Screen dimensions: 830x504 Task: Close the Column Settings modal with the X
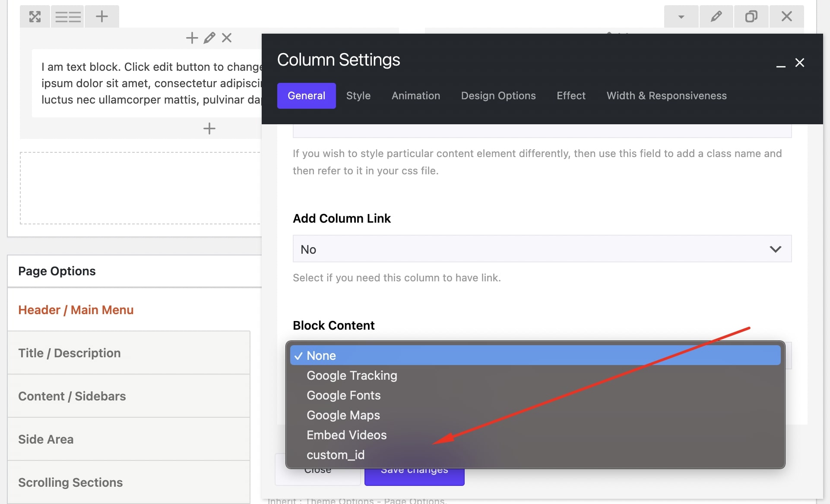[x=800, y=63]
